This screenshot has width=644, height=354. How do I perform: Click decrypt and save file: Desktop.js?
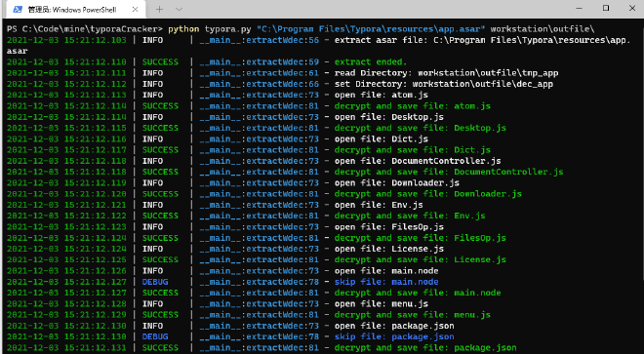click(x=421, y=128)
